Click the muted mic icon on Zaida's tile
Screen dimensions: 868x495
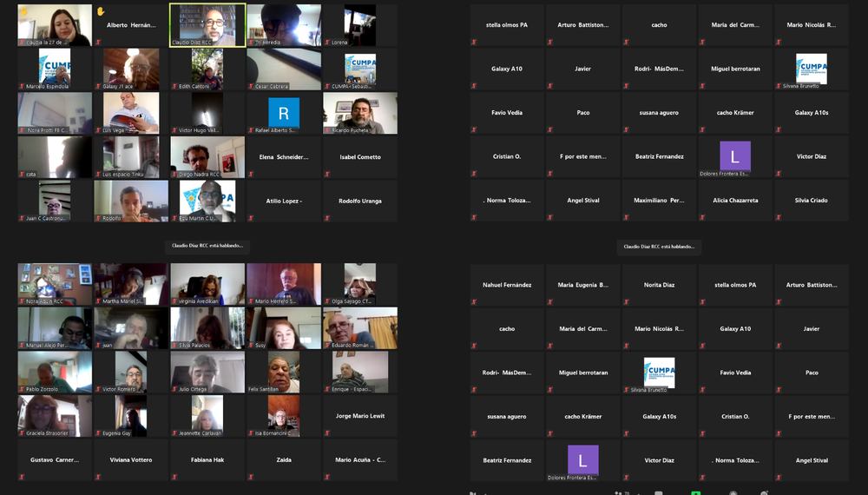(x=250, y=477)
